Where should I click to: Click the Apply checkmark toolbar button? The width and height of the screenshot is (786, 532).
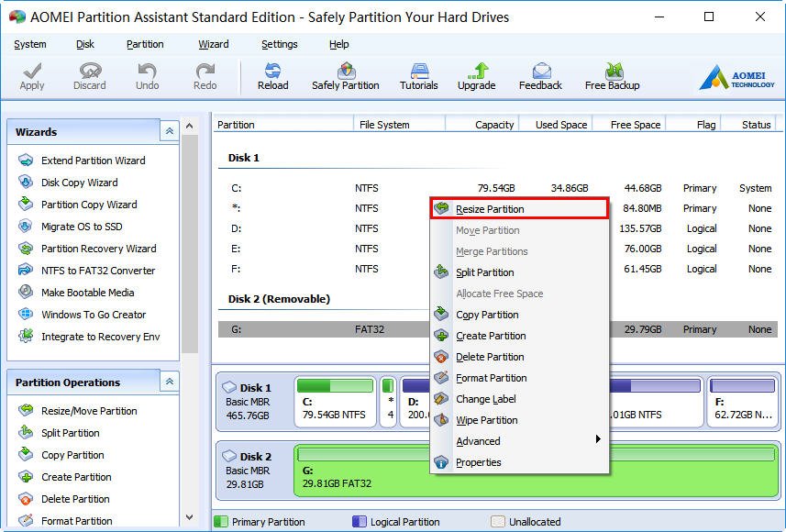point(32,77)
